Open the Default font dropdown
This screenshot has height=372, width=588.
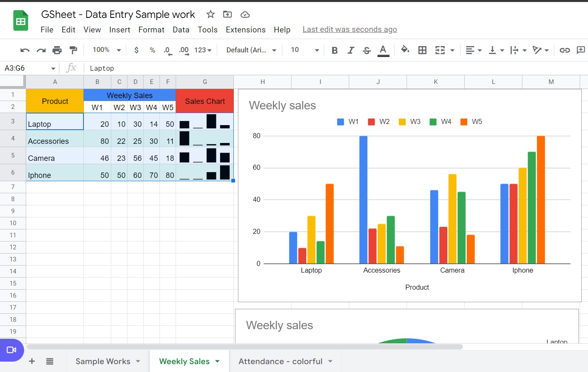(252, 50)
